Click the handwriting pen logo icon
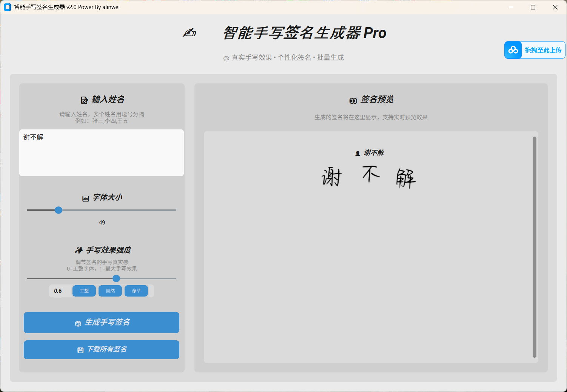567x392 pixels. [190, 33]
